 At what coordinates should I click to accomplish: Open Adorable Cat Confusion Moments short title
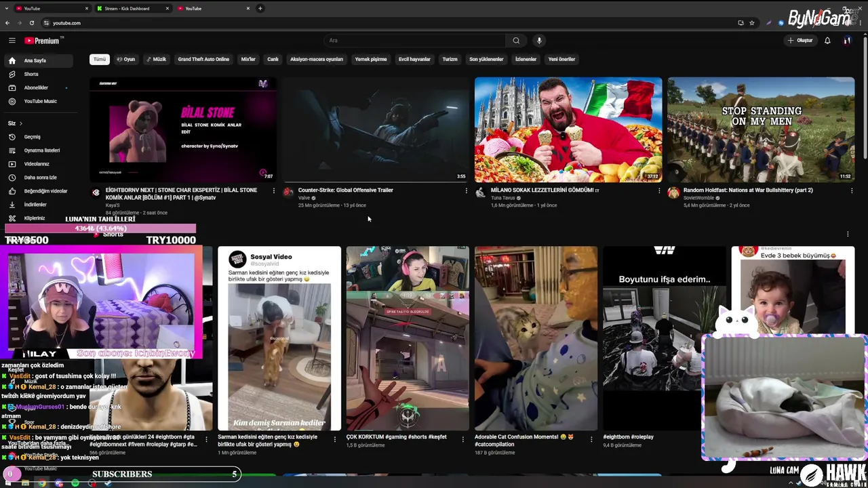(x=525, y=441)
